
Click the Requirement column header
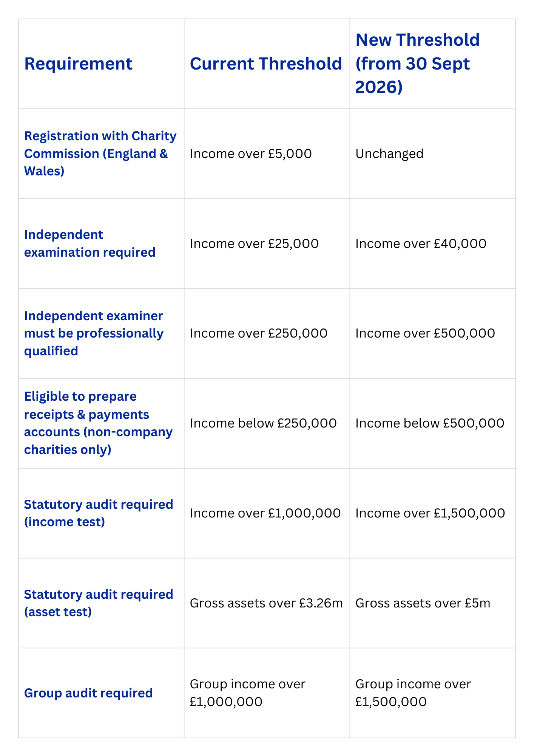click(78, 64)
